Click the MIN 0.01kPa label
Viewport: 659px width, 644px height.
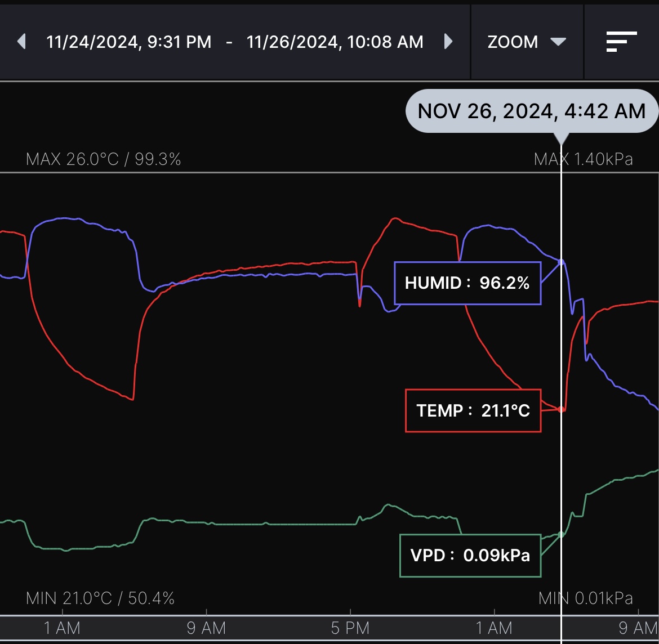point(585,598)
